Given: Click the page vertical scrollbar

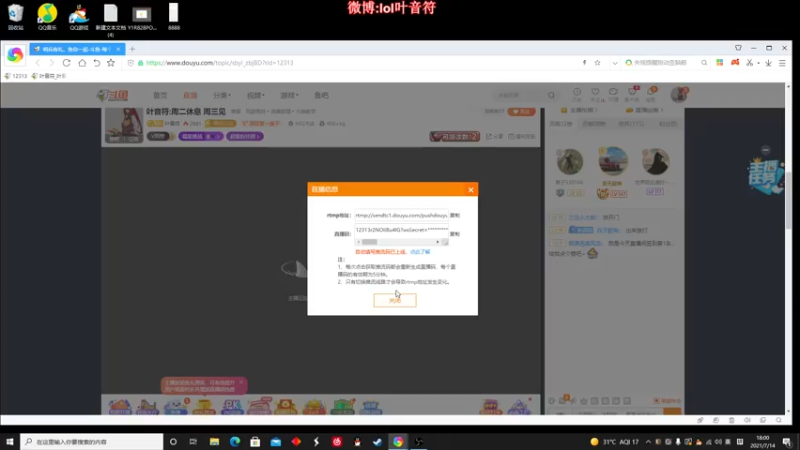Looking at the screenshot, I should click(x=788, y=201).
